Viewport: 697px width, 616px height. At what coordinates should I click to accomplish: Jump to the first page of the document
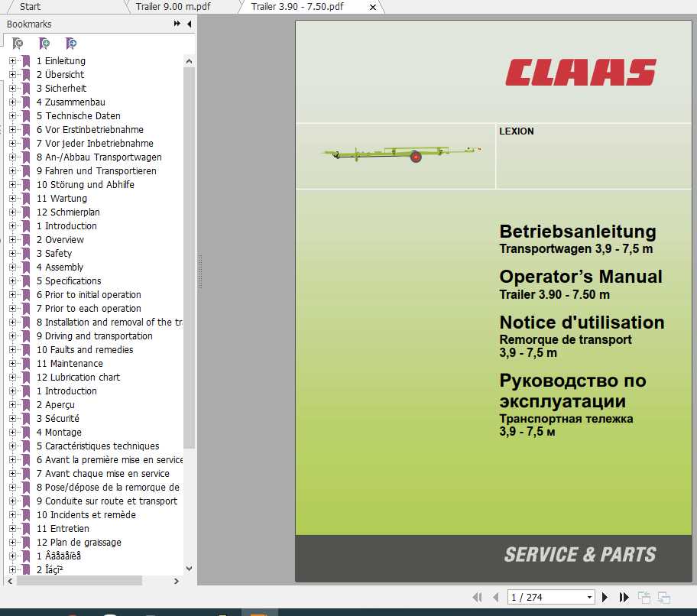[477, 597]
